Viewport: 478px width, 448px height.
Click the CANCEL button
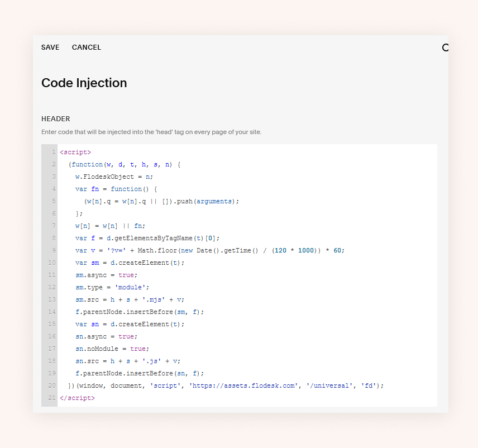(87, 47)
